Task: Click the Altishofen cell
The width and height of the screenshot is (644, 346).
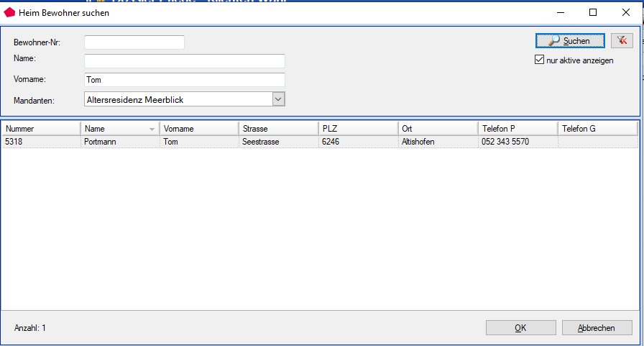Action: (x=438, y=142)
